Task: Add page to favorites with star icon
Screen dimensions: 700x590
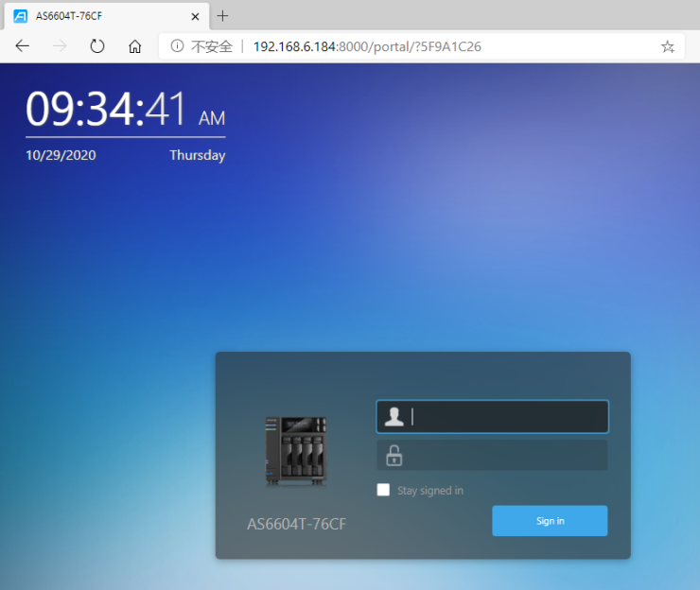Action: click(x=668, y=46)
